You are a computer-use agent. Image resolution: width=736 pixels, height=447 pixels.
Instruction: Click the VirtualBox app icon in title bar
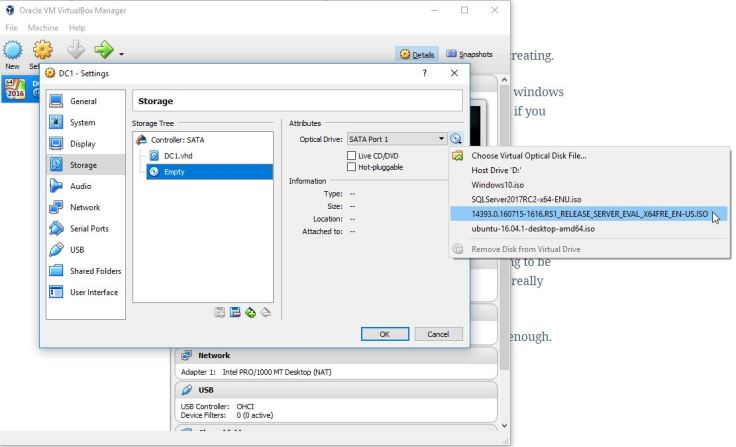[x=9, y=10]
